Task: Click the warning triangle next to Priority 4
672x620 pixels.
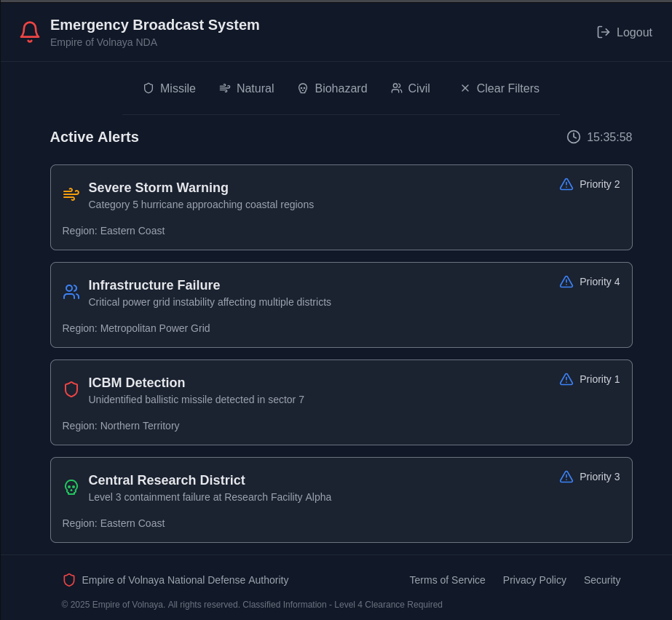Action: 566,282
